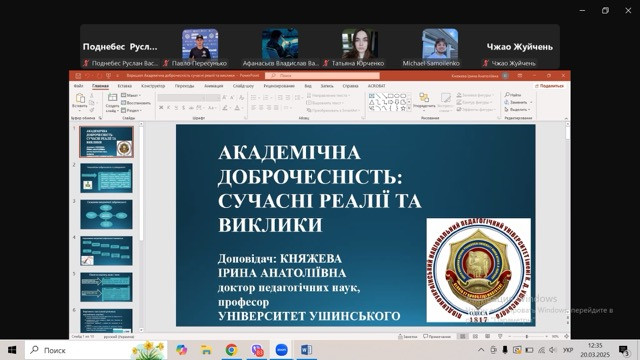
Task: Click the taskbar clock showing 12:35
Action: coord(595,350)
